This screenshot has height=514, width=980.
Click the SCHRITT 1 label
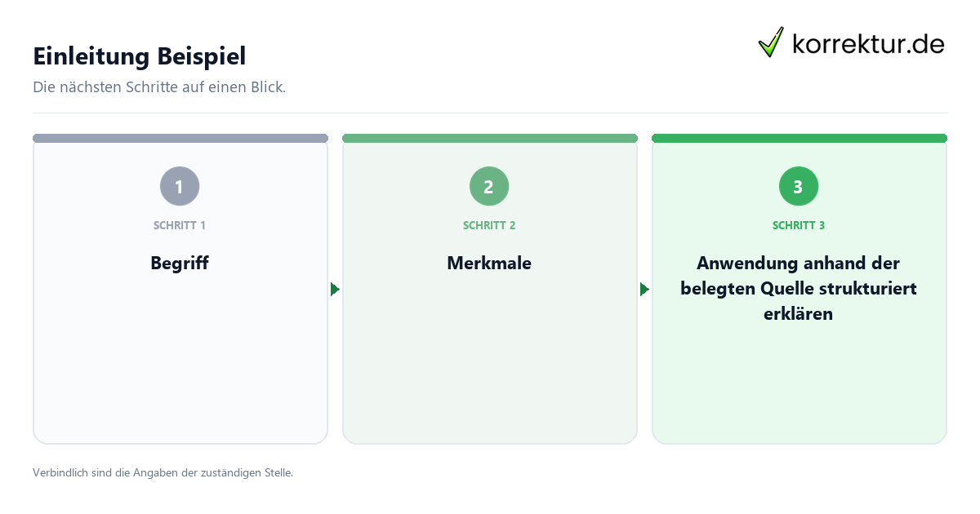[x=180, y=225]
